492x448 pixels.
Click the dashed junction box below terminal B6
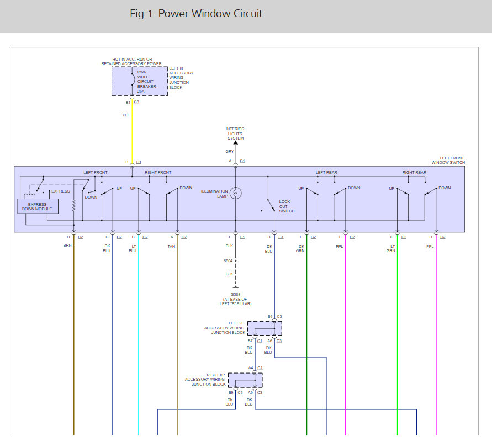pyautogui.click(x=264, y=329)
